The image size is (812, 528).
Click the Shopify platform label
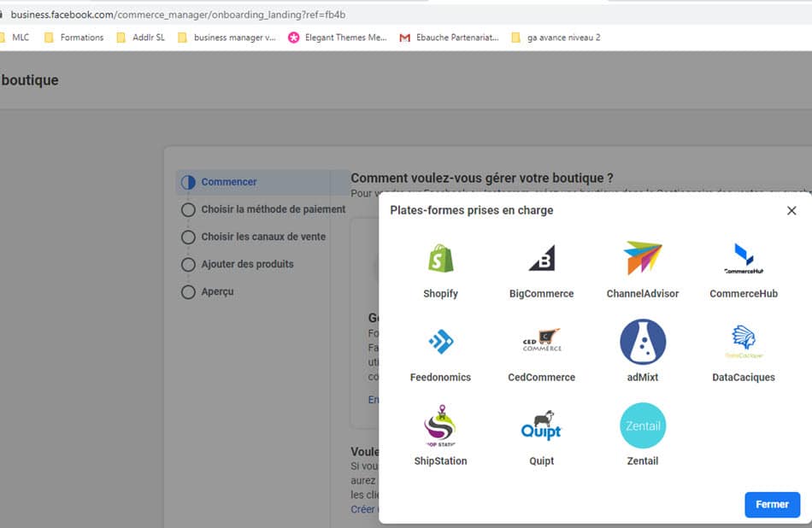coord(441,294)
